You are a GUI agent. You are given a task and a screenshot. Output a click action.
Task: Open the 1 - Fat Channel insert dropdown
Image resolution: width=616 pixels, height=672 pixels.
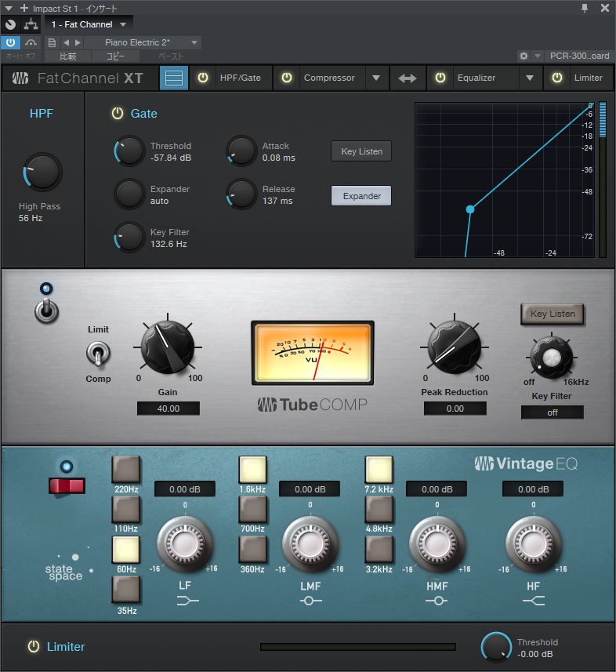click(89, 24)
